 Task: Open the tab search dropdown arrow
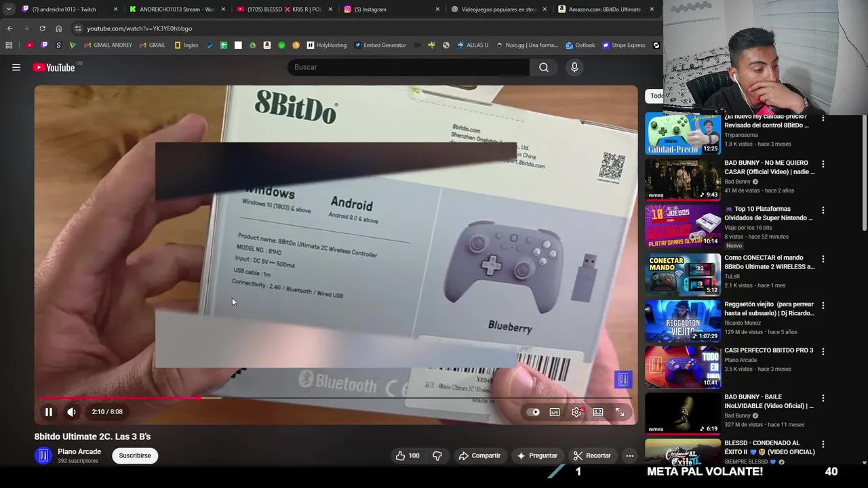click(8, 9)
